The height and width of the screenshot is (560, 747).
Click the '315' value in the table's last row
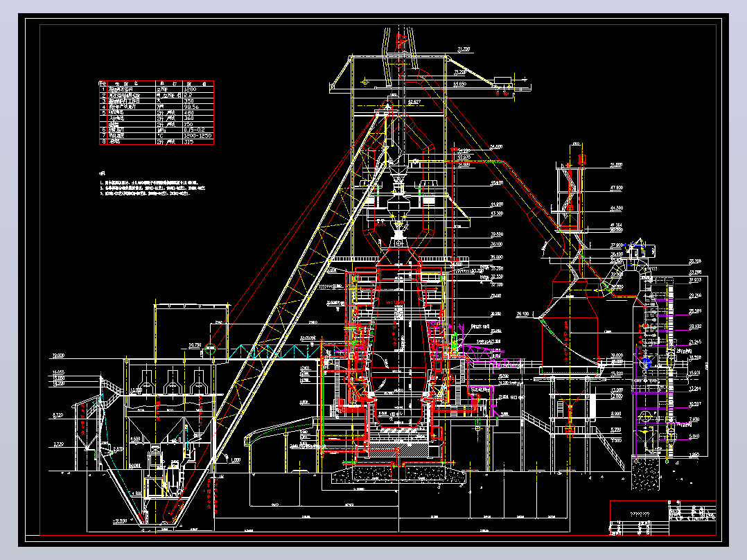point(188,142)
